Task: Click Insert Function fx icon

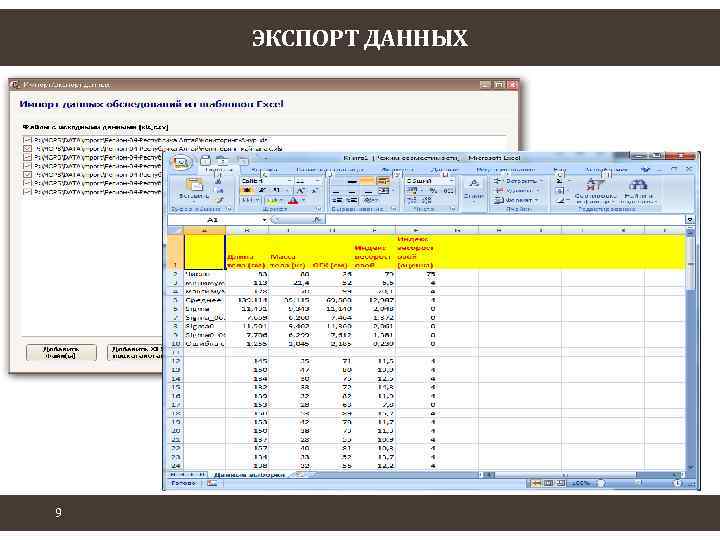Action: (317, 220)
